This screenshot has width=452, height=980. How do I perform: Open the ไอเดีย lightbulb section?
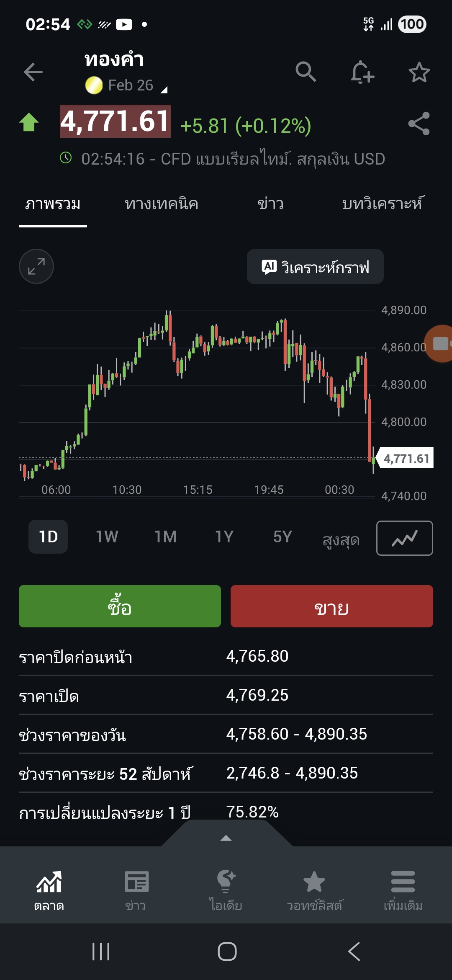(226, 890)
